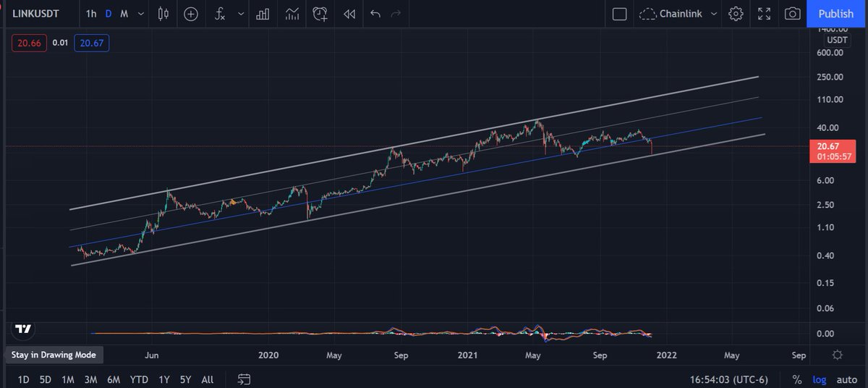This screenshot has height=388, width=868.
Task: Toggle fullscreen mode icon
Action: click(x=765, y=14)
